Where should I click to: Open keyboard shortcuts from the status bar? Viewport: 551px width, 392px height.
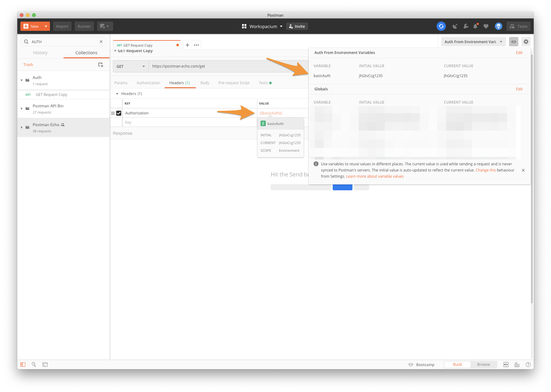point(517,364)
